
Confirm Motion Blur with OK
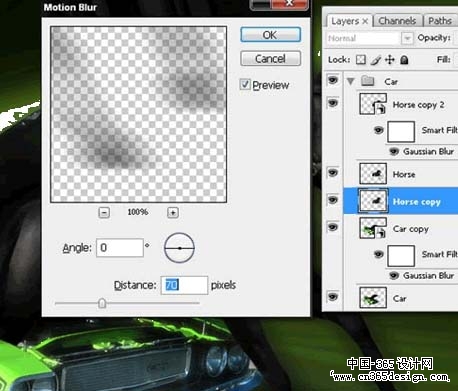(270, 35)
